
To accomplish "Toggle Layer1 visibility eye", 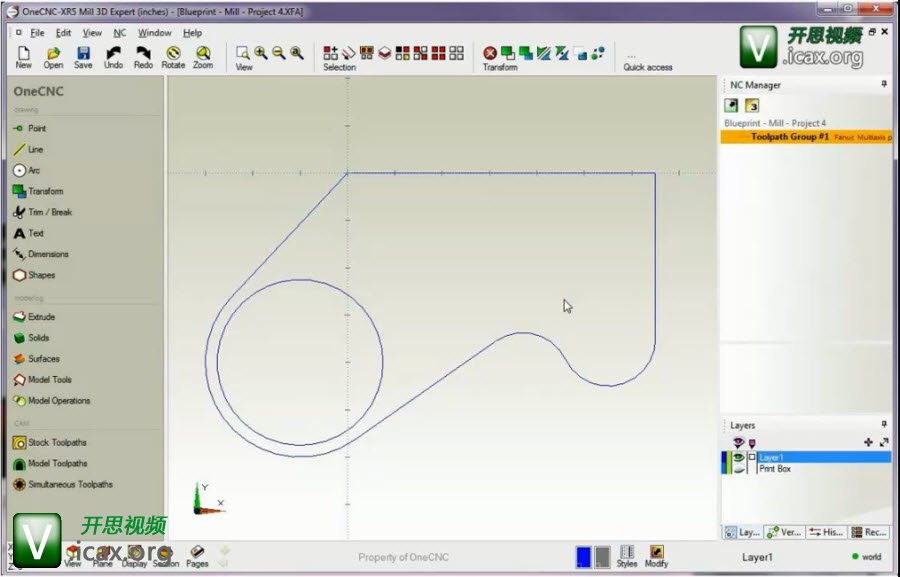I will [x=738, y=458].
